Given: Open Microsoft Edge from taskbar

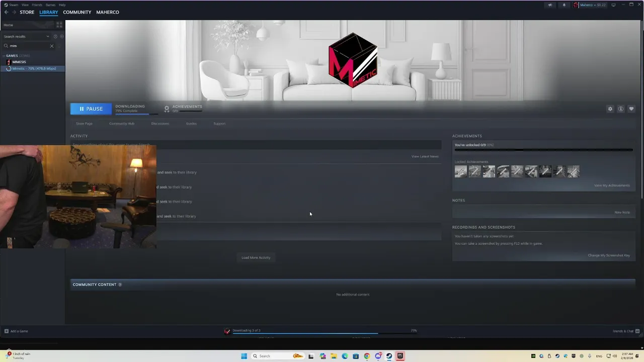Looking at the screenshot, I should click(x=345, y=356).
